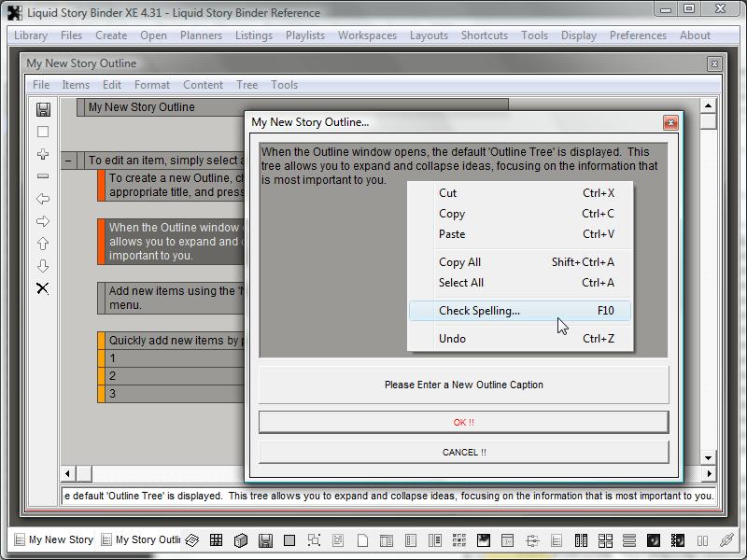Click the down arrow icon in the sidebar

tap(43, 266)
